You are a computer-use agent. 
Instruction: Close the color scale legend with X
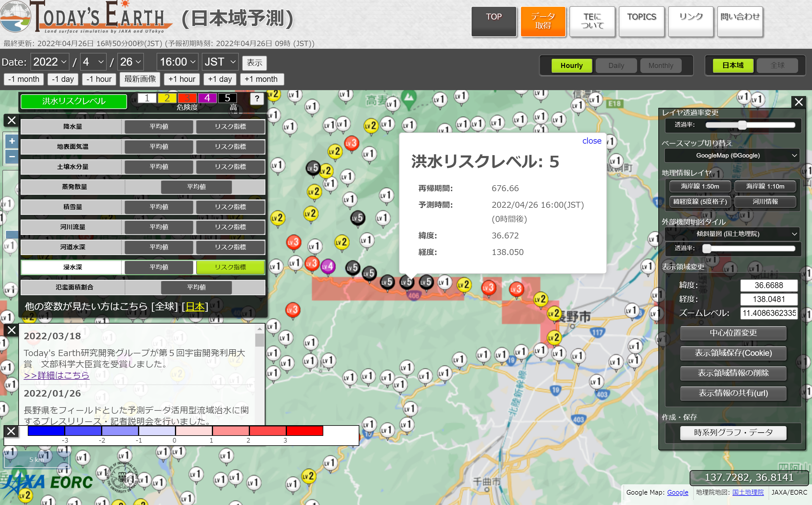(11, 431)
